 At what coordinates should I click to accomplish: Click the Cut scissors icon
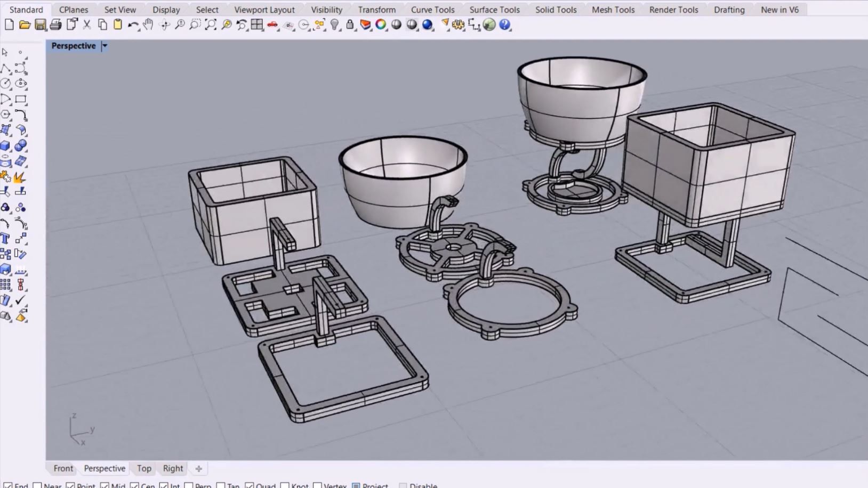click(87, 25)
